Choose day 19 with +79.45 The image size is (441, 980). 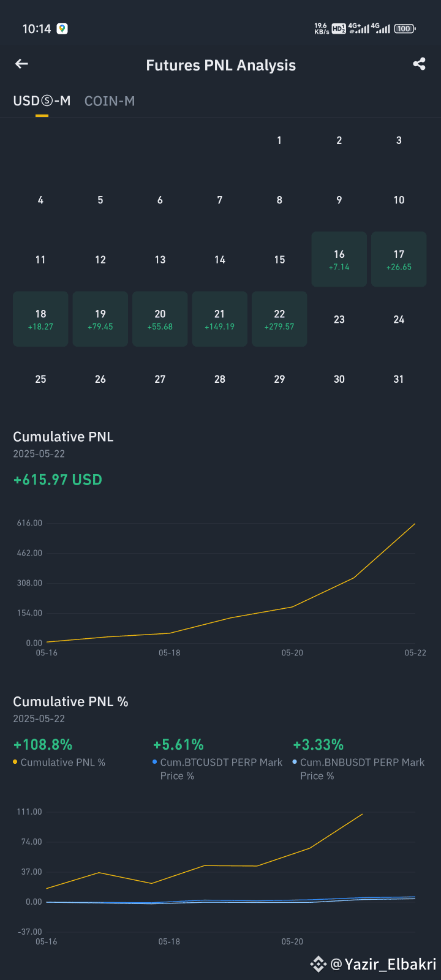(100, 319)
